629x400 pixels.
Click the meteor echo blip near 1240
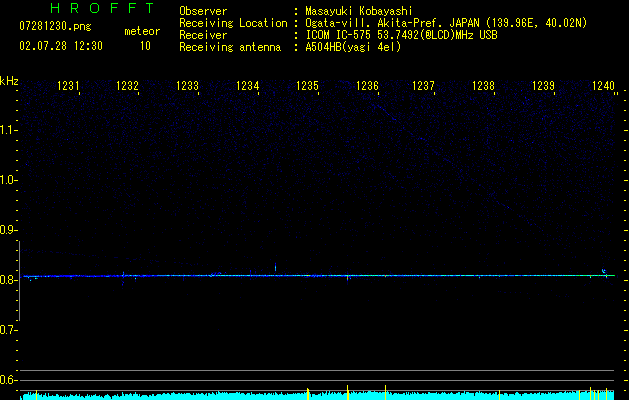tap(604, 271)
